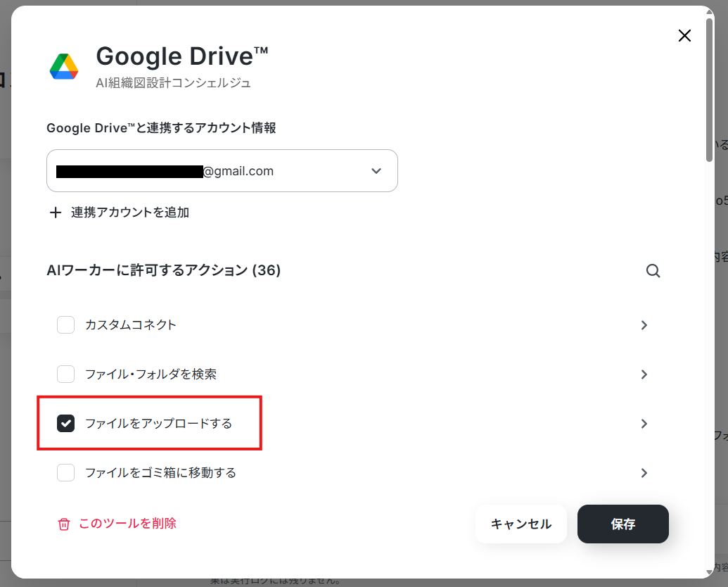
Task: Click the AIワーカーに許可するアクション (36) heading
Action: (x=163, y=270)
